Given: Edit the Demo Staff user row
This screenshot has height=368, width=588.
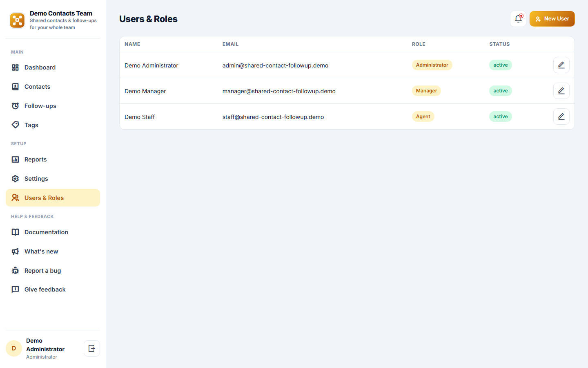Looking at the screenshot, I should (561, 117).
